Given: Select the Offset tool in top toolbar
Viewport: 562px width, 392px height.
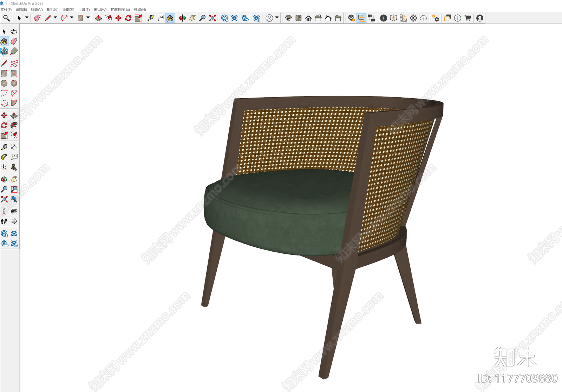Looking at the screenshot, I should pos(109,18).
